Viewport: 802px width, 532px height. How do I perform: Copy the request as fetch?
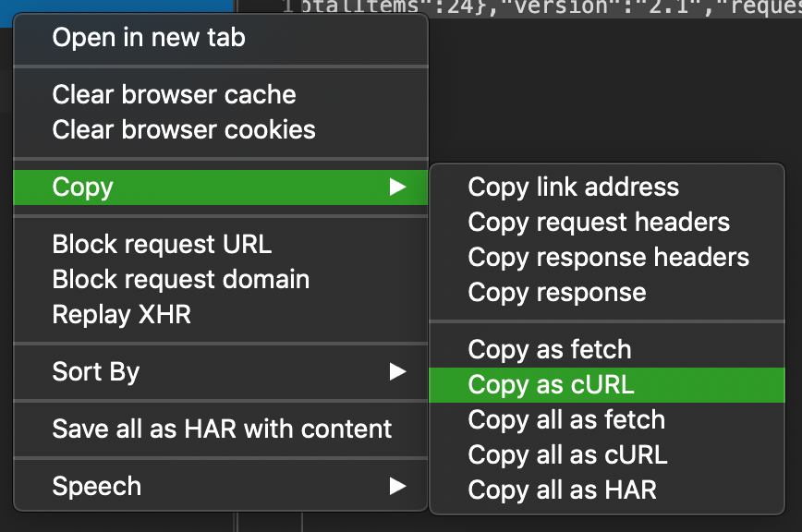click(x=549, y=349)
